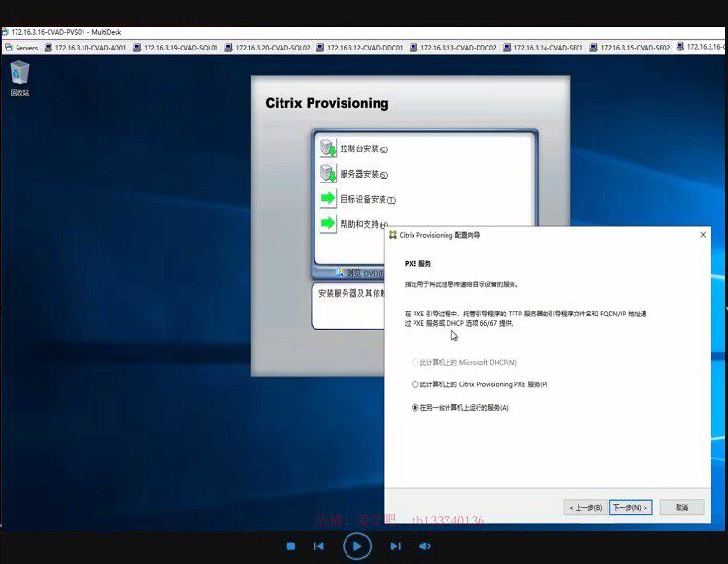Click the stop playback button

point(291,547)
